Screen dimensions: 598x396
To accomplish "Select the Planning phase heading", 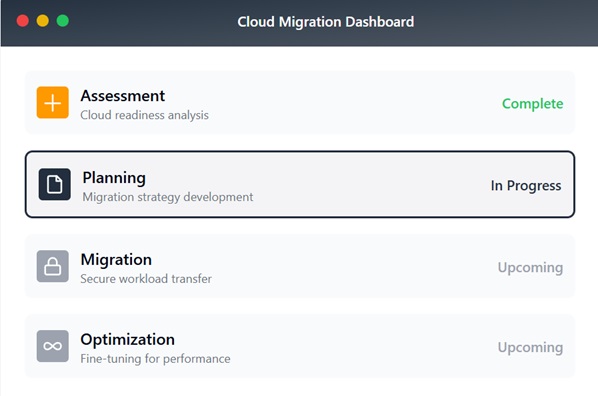I will [x=114, y=178].
